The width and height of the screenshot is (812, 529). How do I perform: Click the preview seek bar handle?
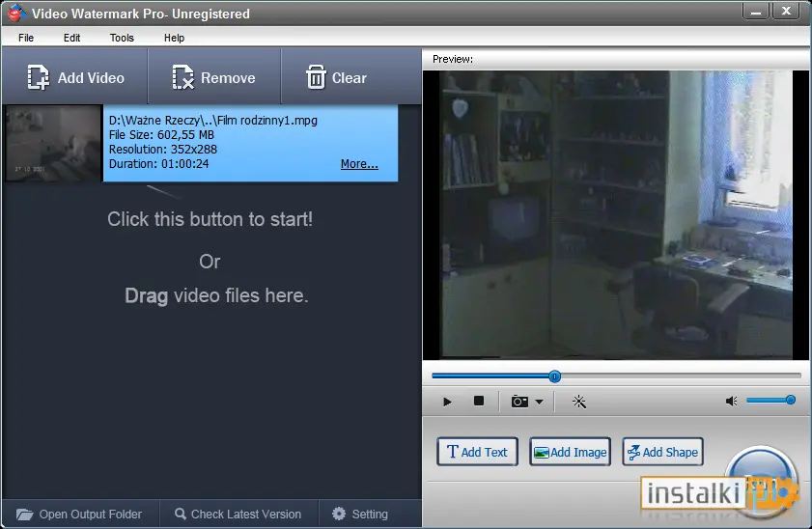[x=554, y=376]
